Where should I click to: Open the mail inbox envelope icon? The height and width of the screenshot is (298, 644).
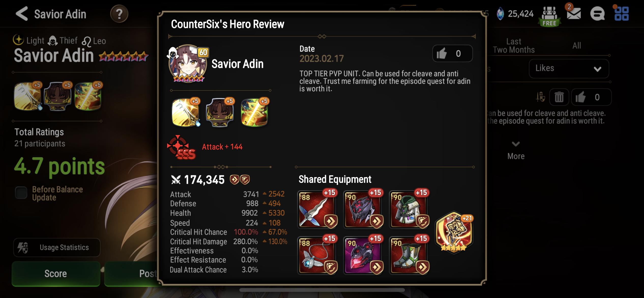(x=574, y=13)
